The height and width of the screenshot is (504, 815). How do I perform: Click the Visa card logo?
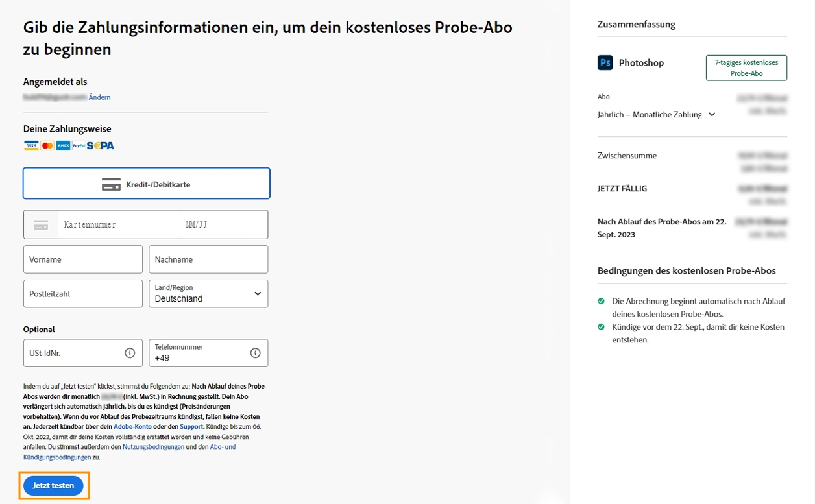pos(31,146)
